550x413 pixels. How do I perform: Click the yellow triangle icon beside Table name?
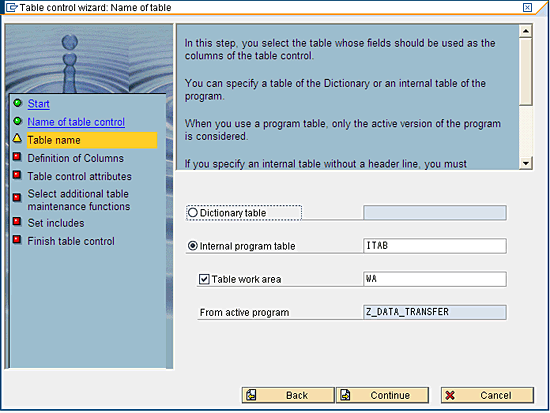[17, 138]
